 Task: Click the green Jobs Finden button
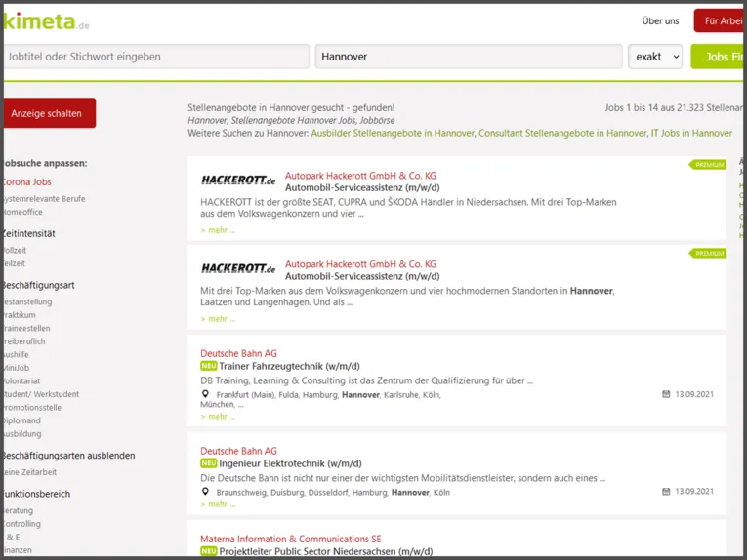[x=717, y=57]
